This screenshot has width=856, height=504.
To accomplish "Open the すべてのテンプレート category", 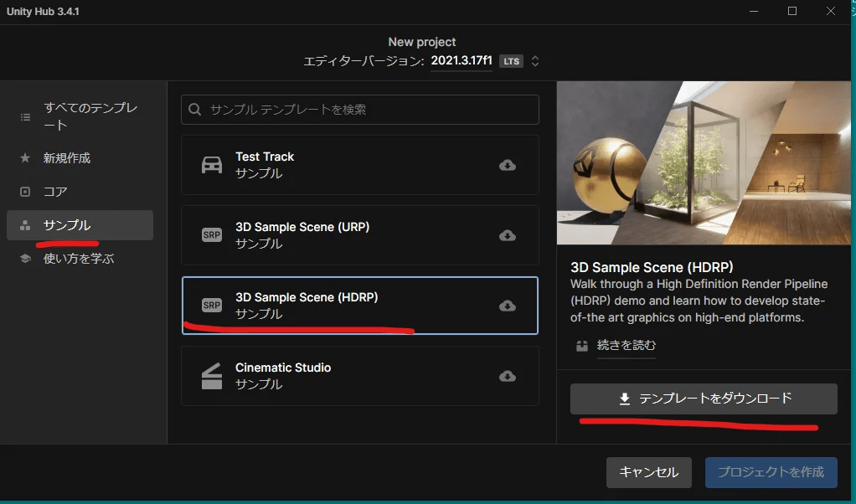I will tap(80, 116).
